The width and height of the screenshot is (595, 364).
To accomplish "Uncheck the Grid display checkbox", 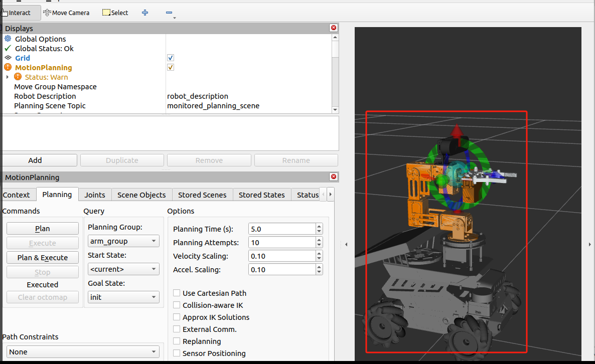I will coord(171,58).
